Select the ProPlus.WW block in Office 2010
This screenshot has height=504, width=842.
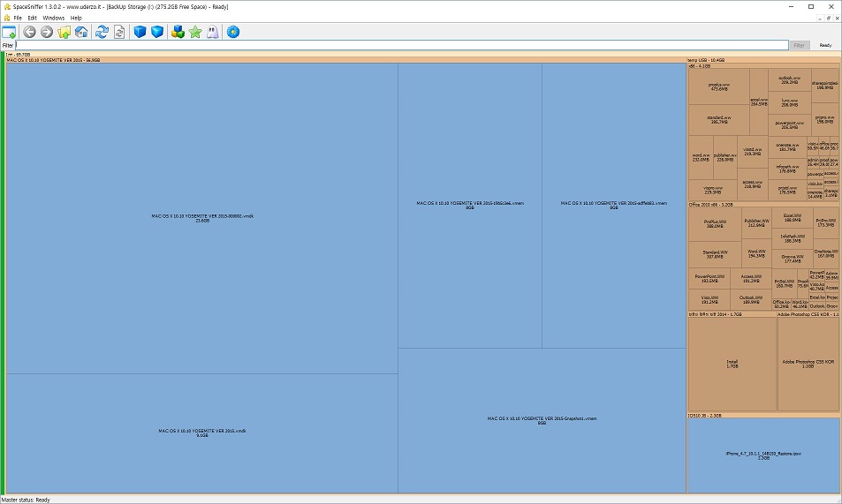click(715, 224)
